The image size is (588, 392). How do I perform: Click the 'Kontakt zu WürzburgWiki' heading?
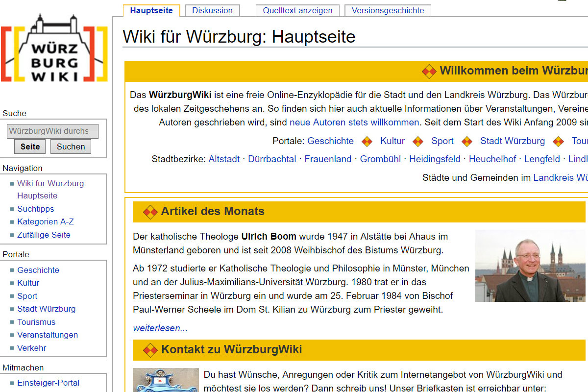click(x=231, y=349)
